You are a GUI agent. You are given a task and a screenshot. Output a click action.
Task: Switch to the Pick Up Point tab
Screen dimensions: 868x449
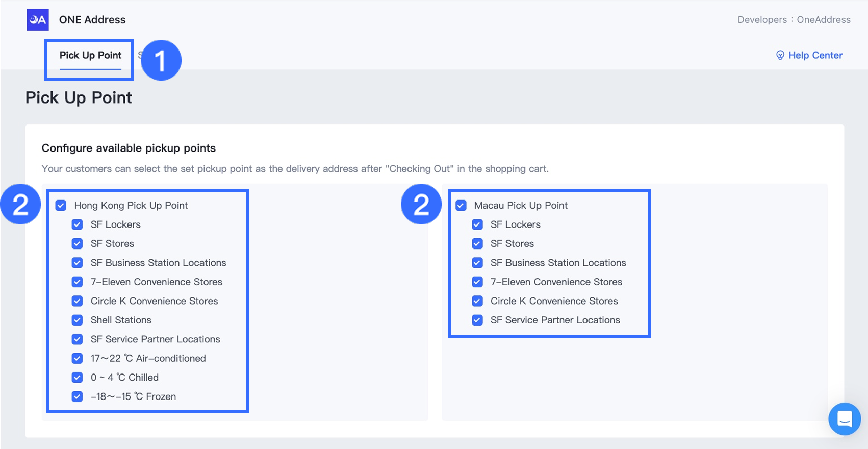[90, 55]
